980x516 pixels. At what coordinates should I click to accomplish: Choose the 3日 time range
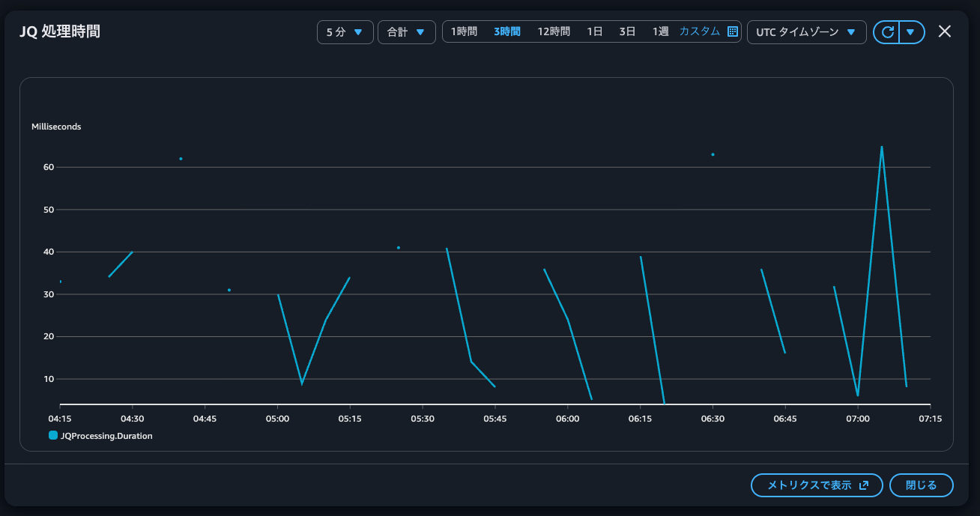[627, 31]
